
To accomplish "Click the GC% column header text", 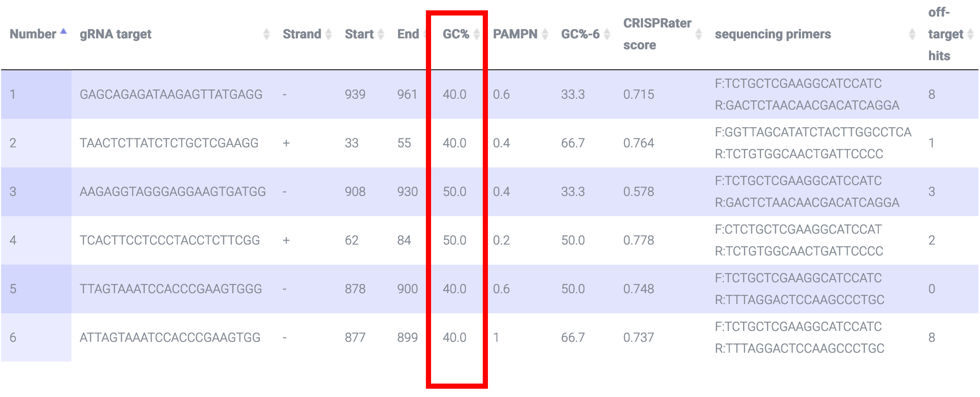I will (x=456, y=34).
